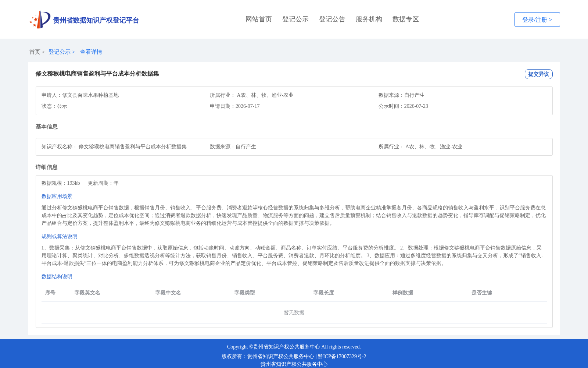Click the 申请日期：2026-07-17 text
Viewport: 588px width, 368px height.
click(x=235, y=106)
